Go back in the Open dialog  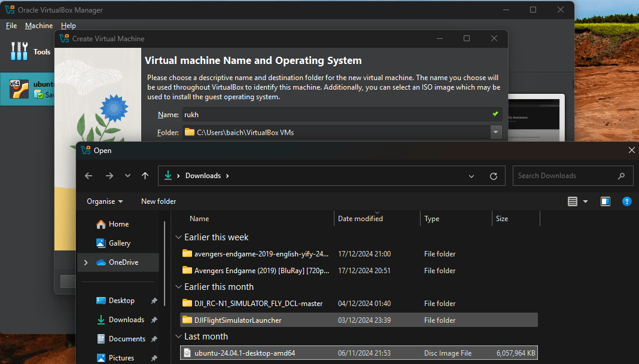[x=89, y=176]
